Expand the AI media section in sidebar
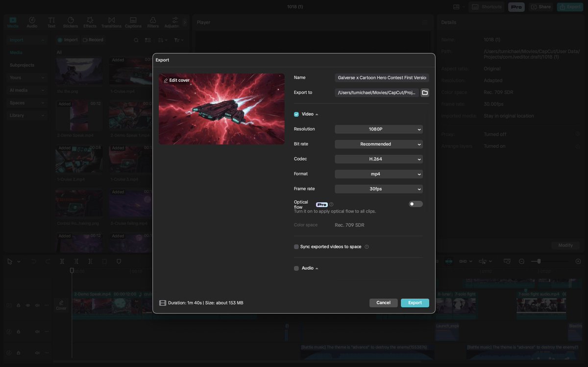Image resolution: width=588 pixels, height=367 pixels. tap(27, 90)
